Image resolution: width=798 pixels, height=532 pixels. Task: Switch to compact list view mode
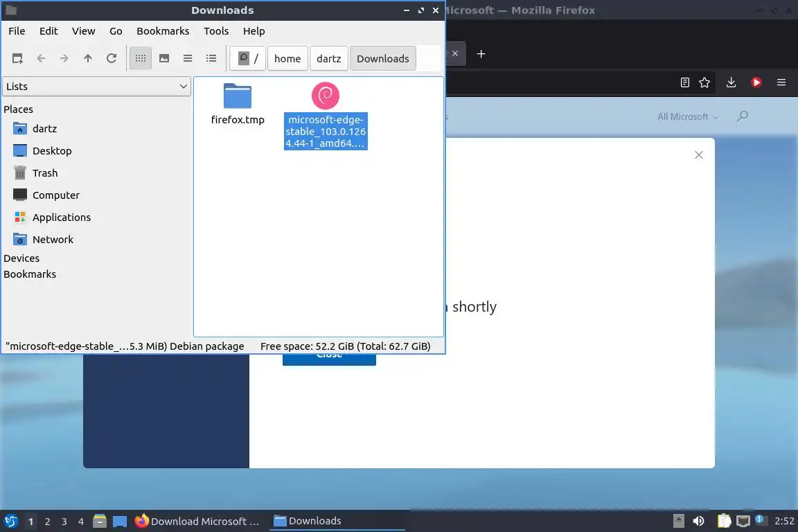pos(188,59)
